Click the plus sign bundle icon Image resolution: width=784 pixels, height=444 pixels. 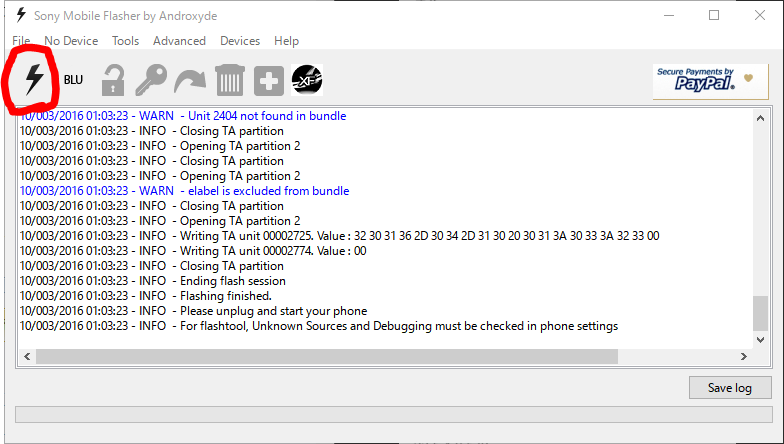point(268,80)
